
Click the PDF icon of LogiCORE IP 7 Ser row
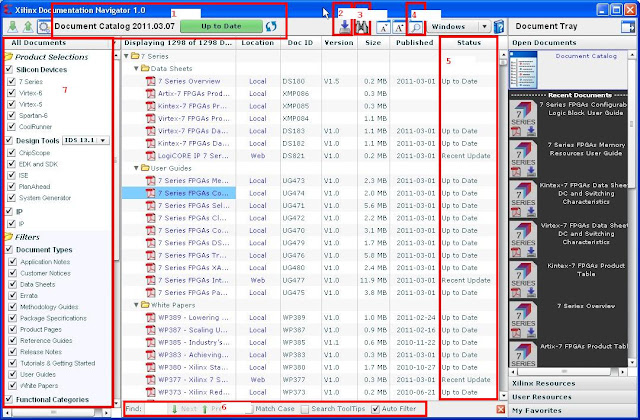151,156
